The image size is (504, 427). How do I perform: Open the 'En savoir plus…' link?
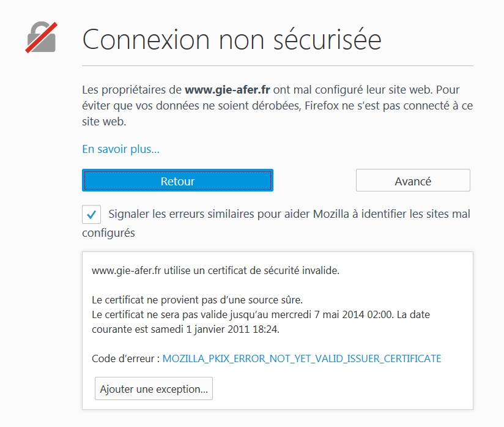click(120, 149)
